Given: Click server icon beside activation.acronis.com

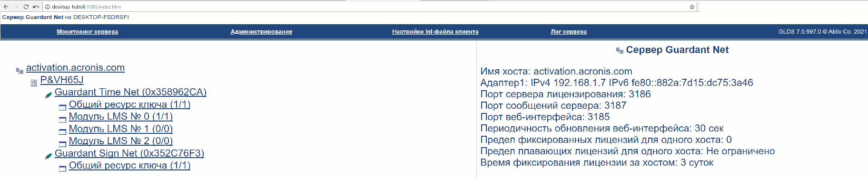Looking at the screenshot, I should (20, 70).
